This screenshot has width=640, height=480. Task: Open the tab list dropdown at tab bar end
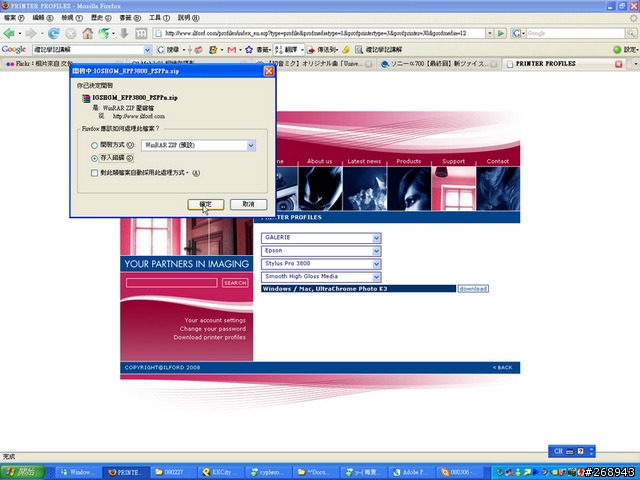click(635, 64)
